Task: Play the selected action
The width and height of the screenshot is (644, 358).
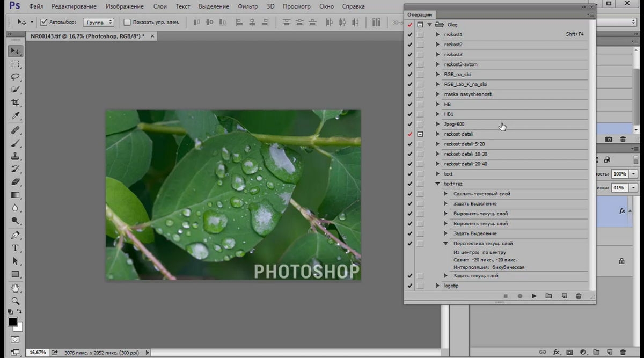Action: 534,296
